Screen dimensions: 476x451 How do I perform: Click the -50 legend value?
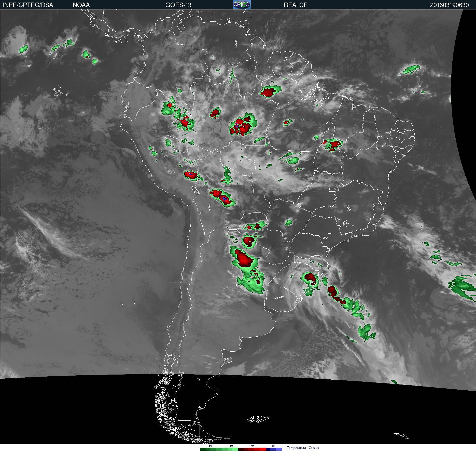click(x=210, y=446)
